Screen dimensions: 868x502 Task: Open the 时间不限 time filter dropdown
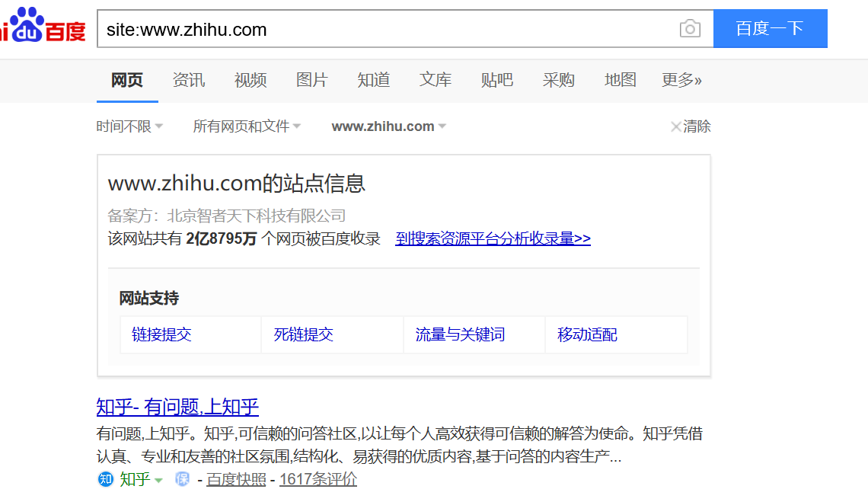coord(129,126)
